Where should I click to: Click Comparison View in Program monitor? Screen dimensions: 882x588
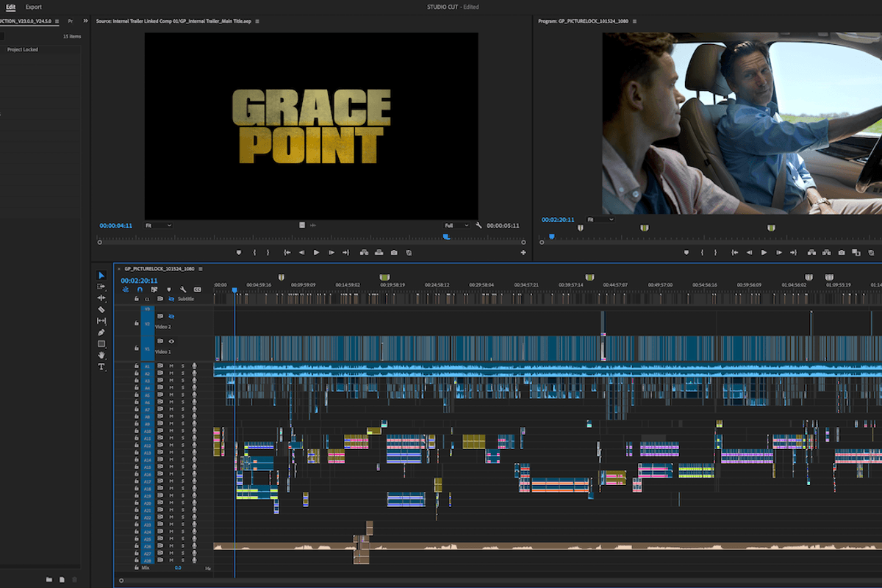(x=856, y=252)
